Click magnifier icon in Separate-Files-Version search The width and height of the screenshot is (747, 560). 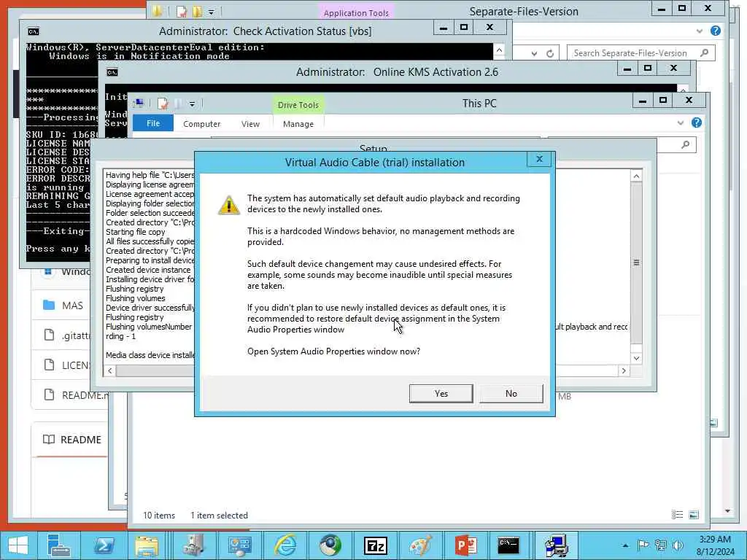pyautogui.click(x=704, y=52)
